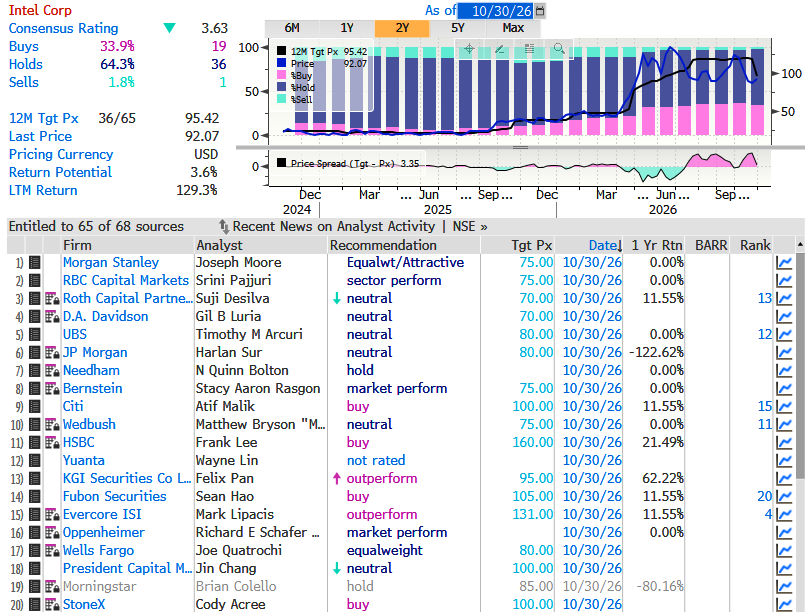Open the chart icon in the UBS row
The width and height of the screenshot is (806, 612).
click(x=784, y=335)
